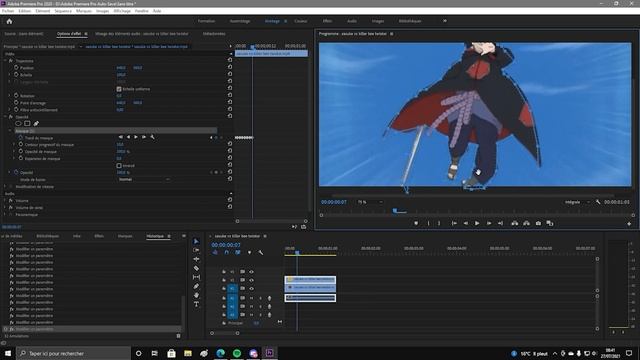Export frame with camera icon
Viewport: 640px width, 360px height.
point(538,223)
